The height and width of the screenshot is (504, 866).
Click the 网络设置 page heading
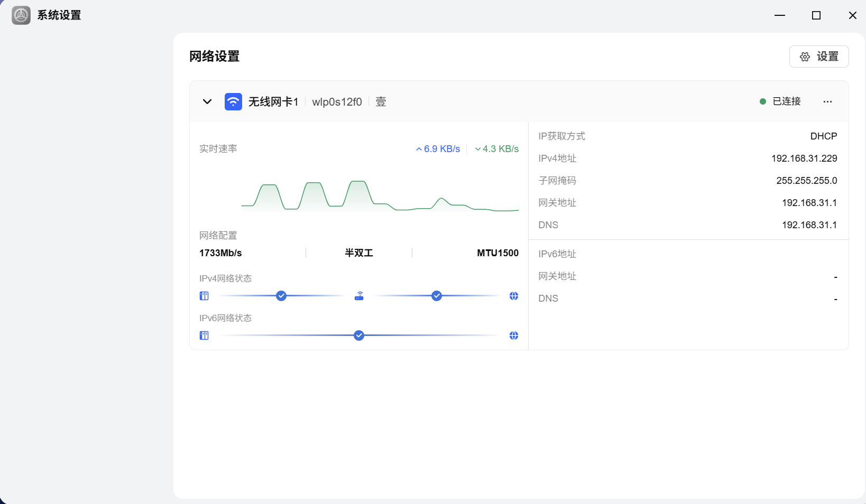214,56
